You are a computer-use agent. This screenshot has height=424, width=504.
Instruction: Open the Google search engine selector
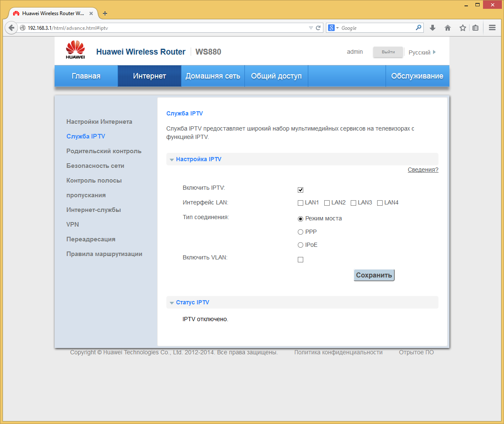pos(333,28)
